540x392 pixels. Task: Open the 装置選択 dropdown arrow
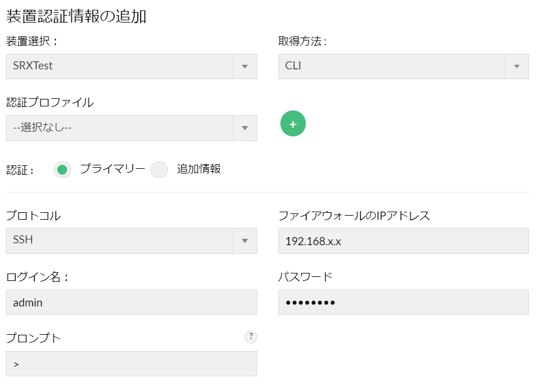[x=245, y=66]
